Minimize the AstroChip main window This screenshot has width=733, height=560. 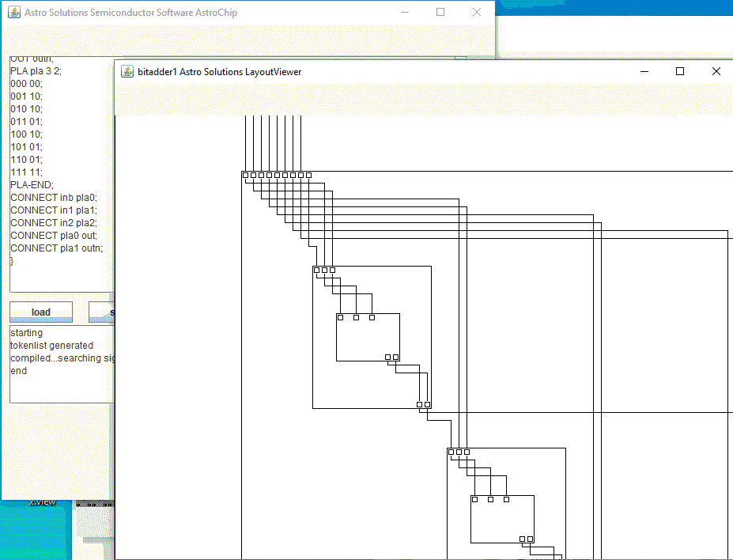[x=405, y=12]
